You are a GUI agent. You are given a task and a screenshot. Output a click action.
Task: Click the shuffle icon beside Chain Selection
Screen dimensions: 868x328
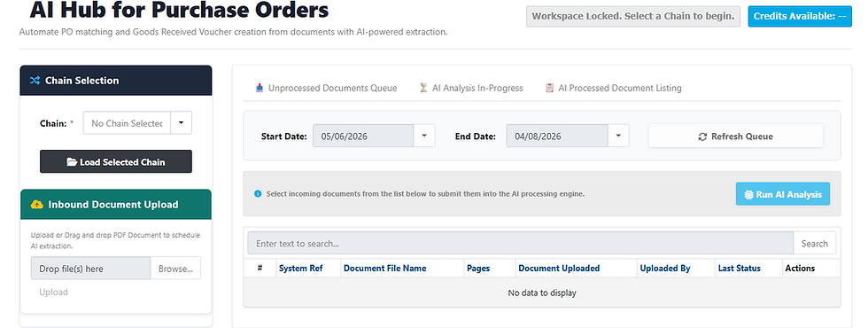(x=35, y=81)
